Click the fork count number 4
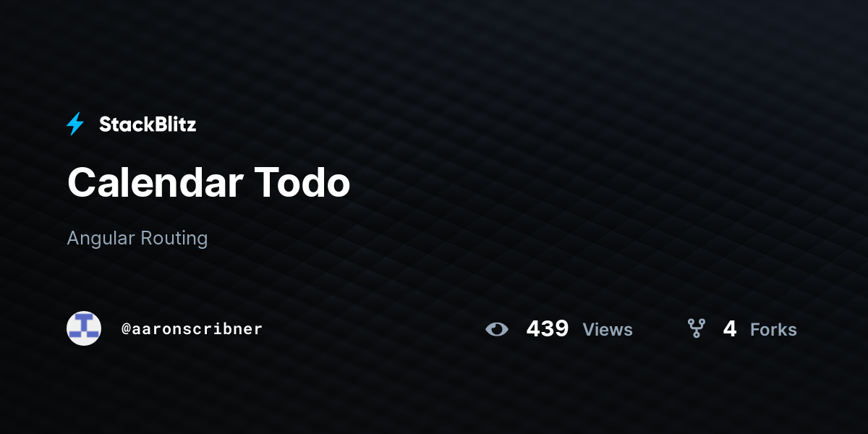Viewport: 868px width, 434px height. pyautogui.click(x=730, y=329)
